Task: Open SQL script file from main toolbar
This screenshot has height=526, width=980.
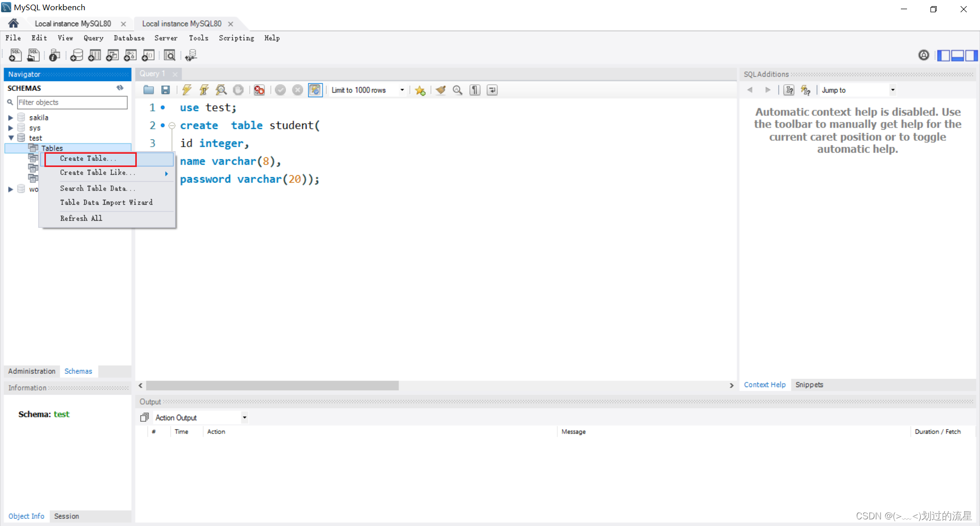Action: pyautogui.click(x=33, y=55)
